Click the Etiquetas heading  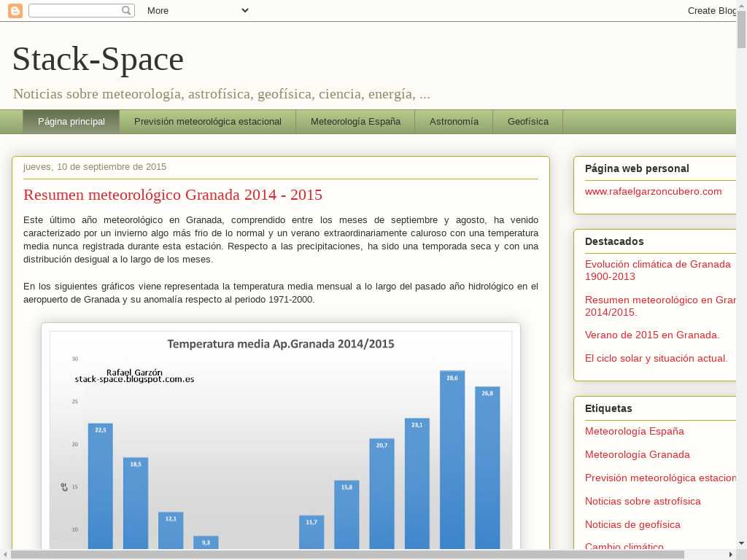[608, 408]
